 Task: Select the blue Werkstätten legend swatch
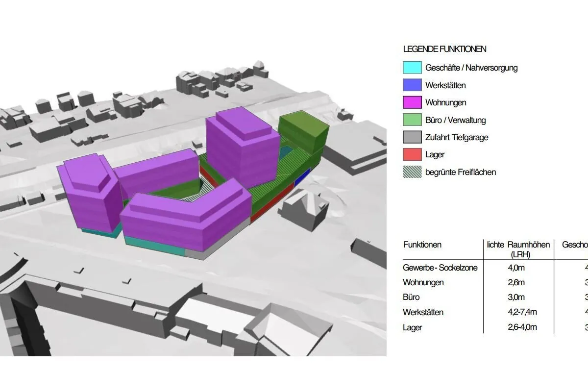pyautogui.click(x=412, y=85)
